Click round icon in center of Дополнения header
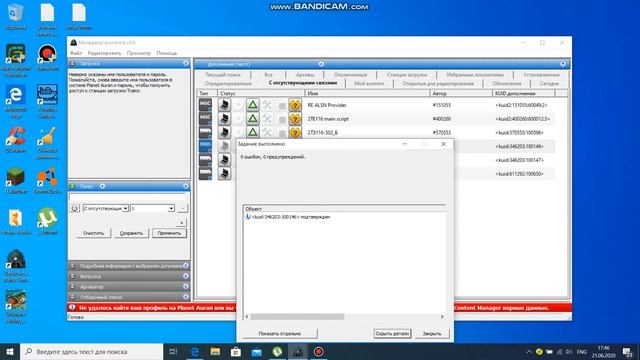Screen dimensions: 640x360 (321, 64)
